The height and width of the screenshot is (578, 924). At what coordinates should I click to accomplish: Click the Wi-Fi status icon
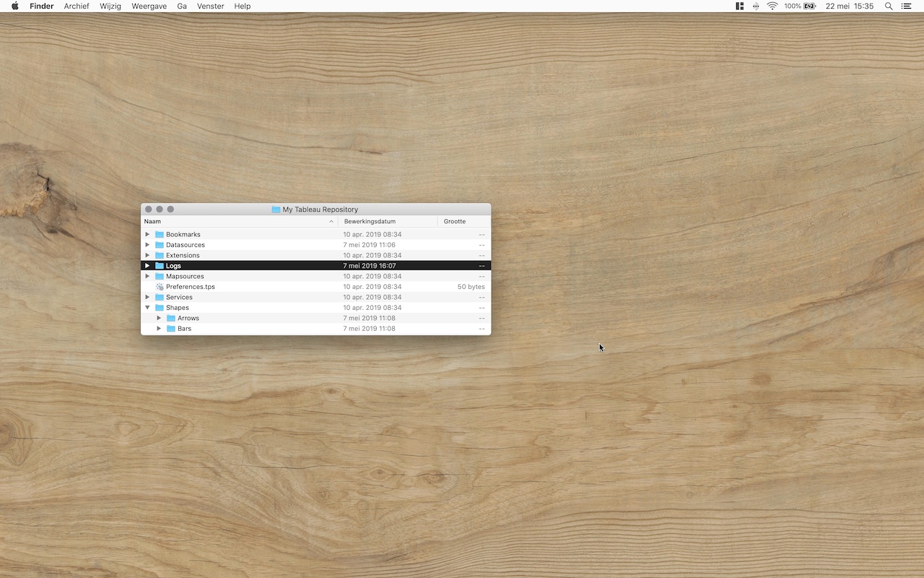(772, 6)
